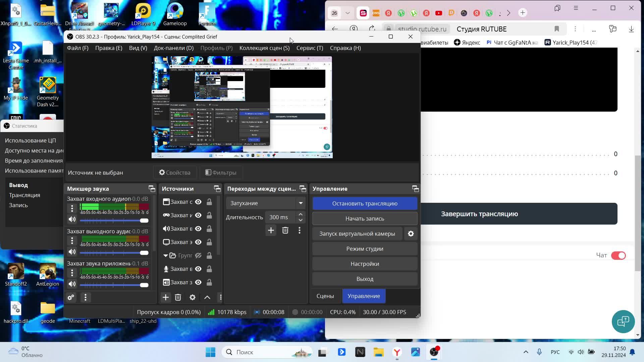Switch to the Сцены tab

(x=325, y=296)
